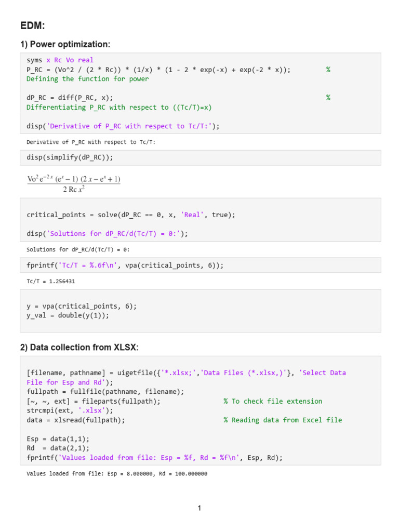This screenshot has height=532, width=399.
Task: Click the uigetfile code line
Action: tap(185, 373)
